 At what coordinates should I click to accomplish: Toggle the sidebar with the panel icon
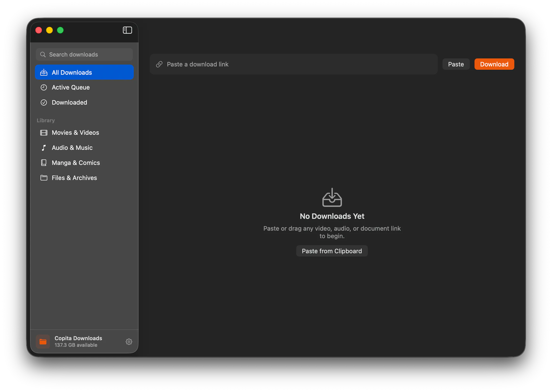click(127, 30)
